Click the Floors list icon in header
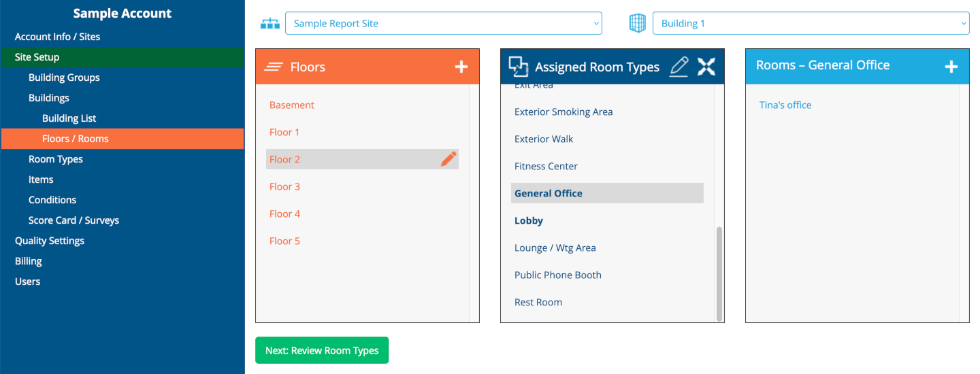This screenshot has width=980, height=374. point(274,67)
